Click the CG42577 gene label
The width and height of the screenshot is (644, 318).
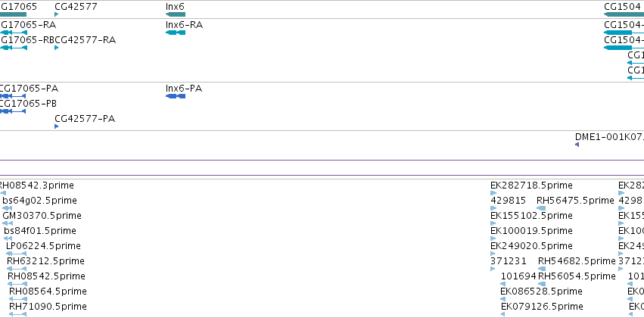click(x=76, y=7)
